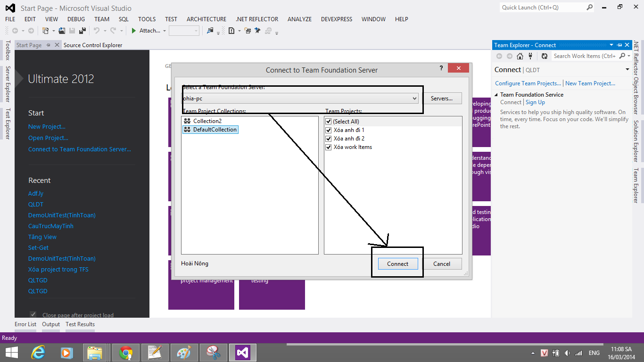This screenshot has height=362, width=644.
Task: Open Google Chrome from the taskbar
Action: [126, 353]
